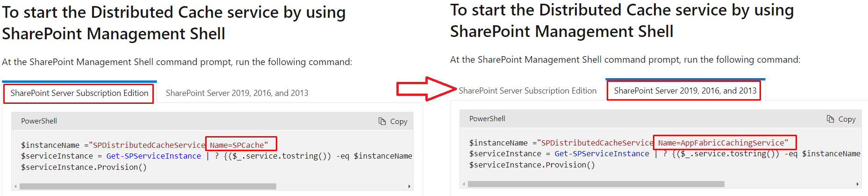868x196 pixels.
Task: Select left Subscription Edition tab
Action: pyautogui.click(x=79, y=93)
